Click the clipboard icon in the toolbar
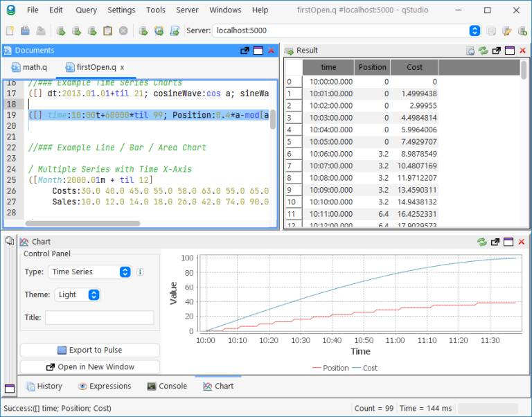Viewport: 532px width, 417px height. coord(107,30)
